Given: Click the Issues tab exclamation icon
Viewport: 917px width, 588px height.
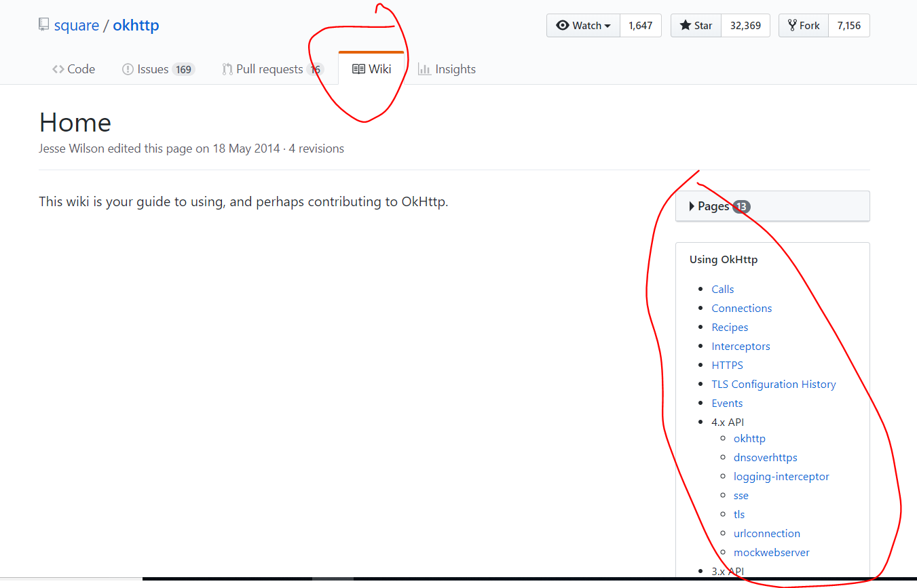Looking at the screenshot, I should (128, 69).
